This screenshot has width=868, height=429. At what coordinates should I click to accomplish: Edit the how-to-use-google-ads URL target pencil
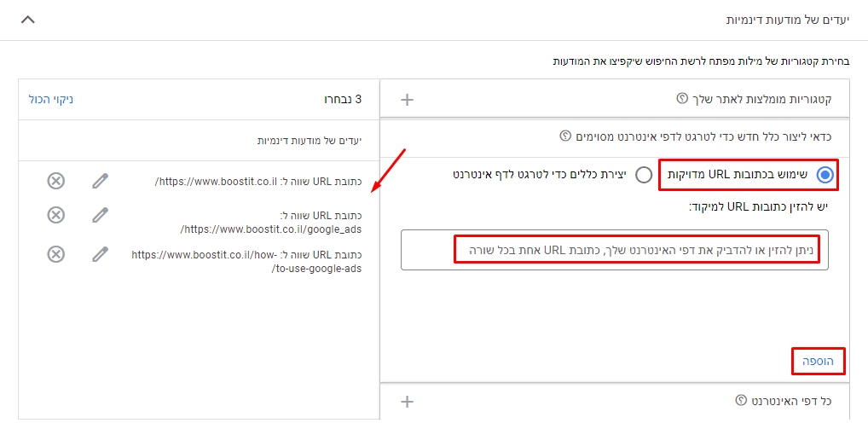(x=101, y=254)
